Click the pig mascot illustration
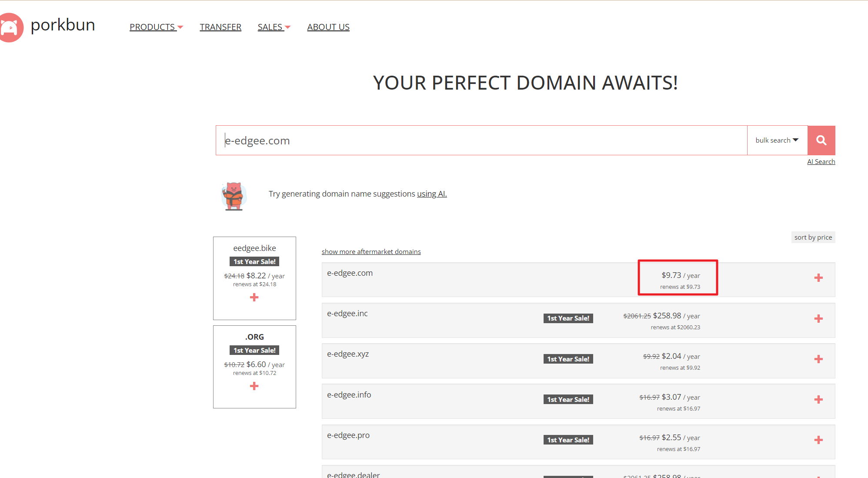The height and width of the screenshot is (478, 868). click(x=234, y=196)
